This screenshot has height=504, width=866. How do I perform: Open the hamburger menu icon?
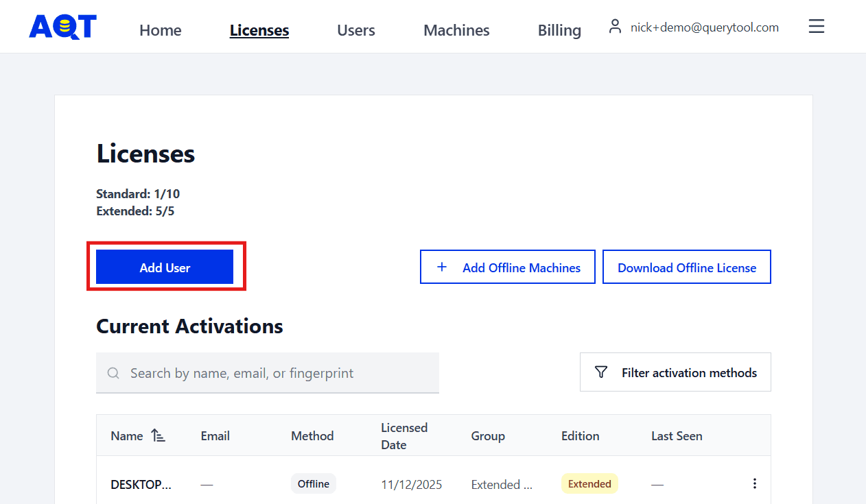pyautogui.click(x=816, y=27)
